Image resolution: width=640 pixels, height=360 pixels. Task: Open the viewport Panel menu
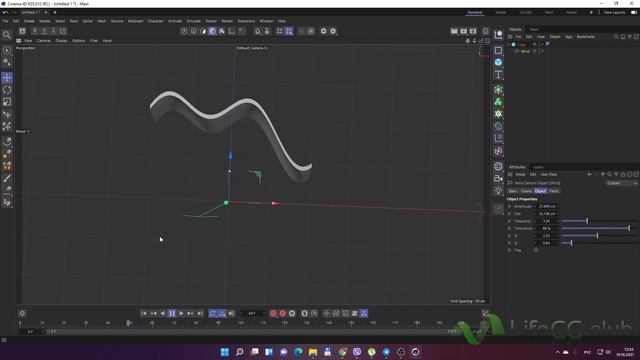107,41
